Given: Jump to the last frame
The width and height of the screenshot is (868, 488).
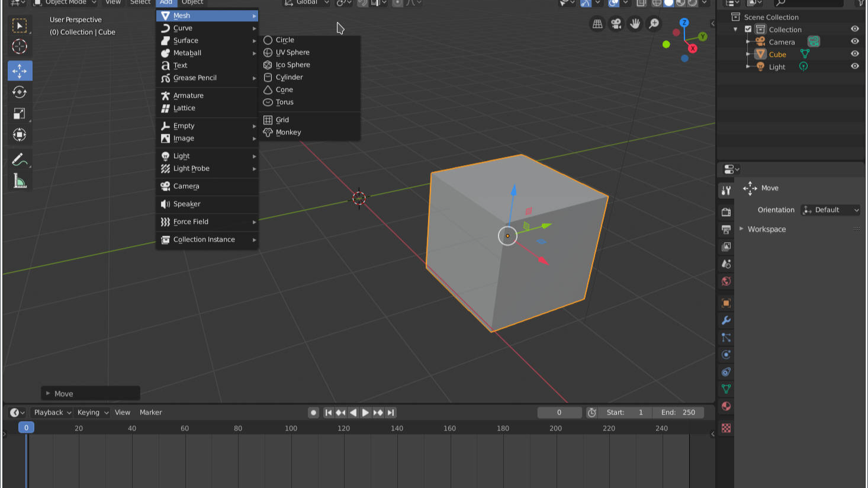Looking at the screenshot, I should click(x=391, y=412).
